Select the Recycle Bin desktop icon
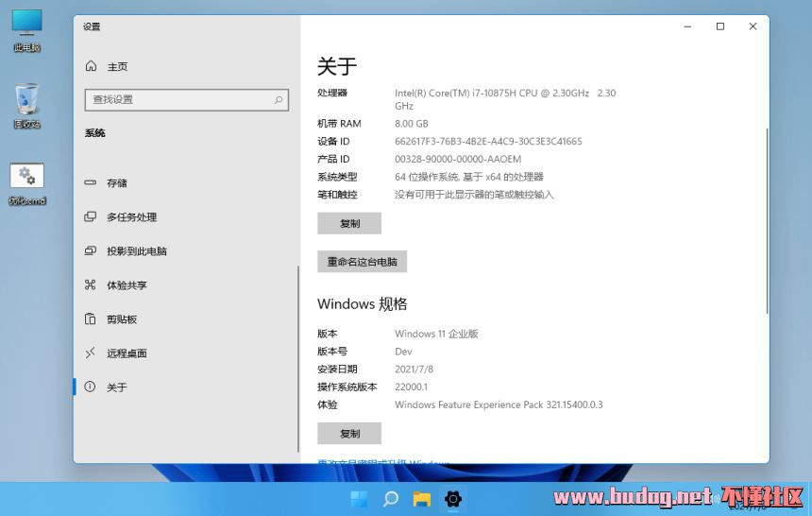This screenshot has width=812, height=516. pos(26,106)
